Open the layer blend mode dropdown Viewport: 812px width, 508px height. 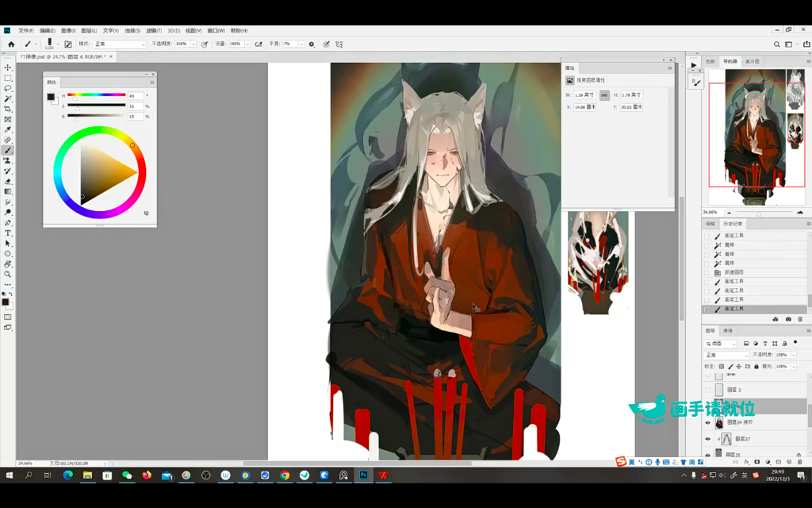pos(725,355)
